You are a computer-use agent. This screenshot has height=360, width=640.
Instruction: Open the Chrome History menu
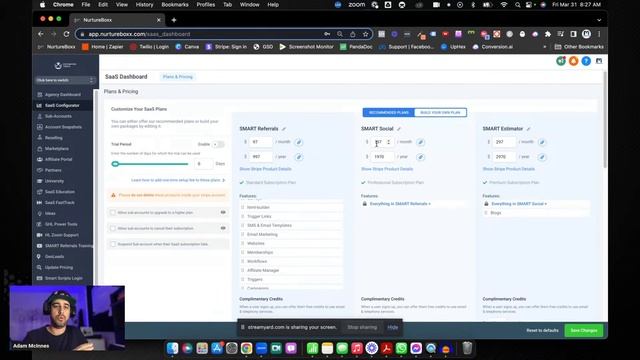click(144, 5)
